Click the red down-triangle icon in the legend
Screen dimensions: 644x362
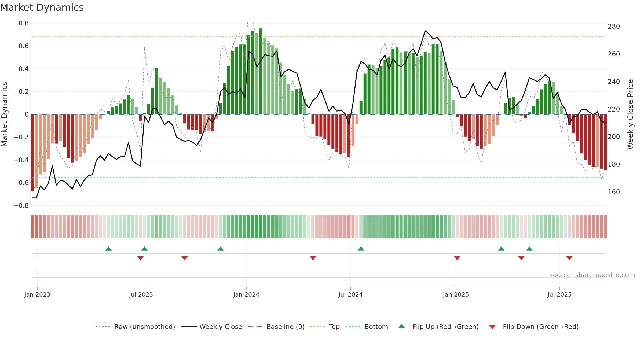point(492,327)
